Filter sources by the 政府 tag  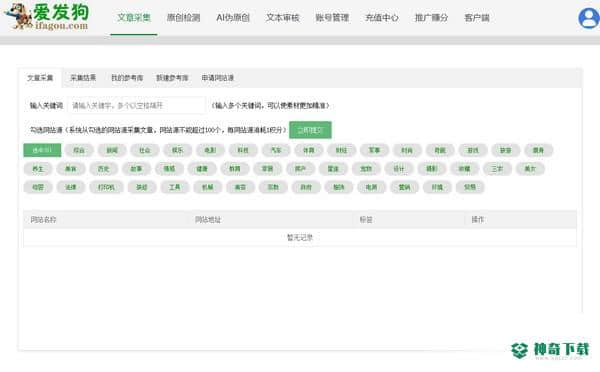tap(306, 187)
